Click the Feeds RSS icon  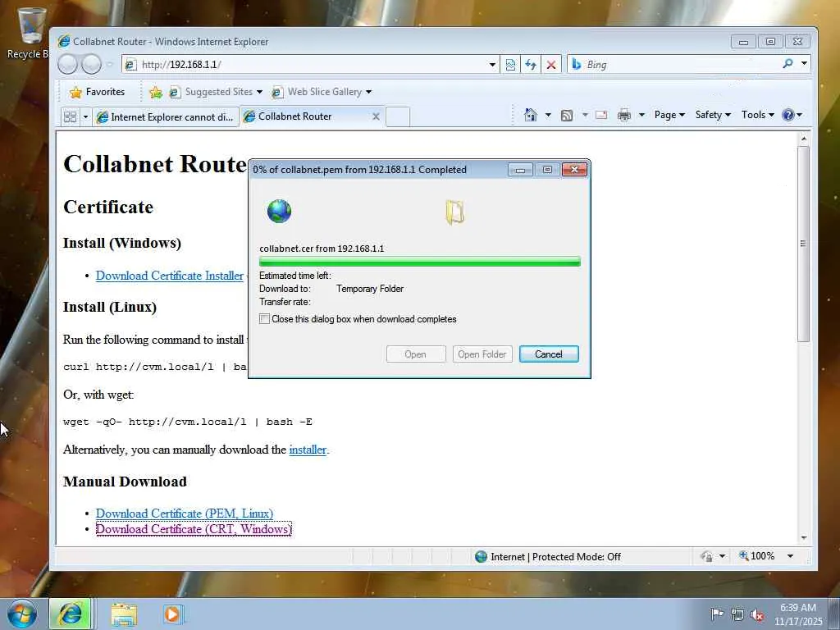(567, 115)
